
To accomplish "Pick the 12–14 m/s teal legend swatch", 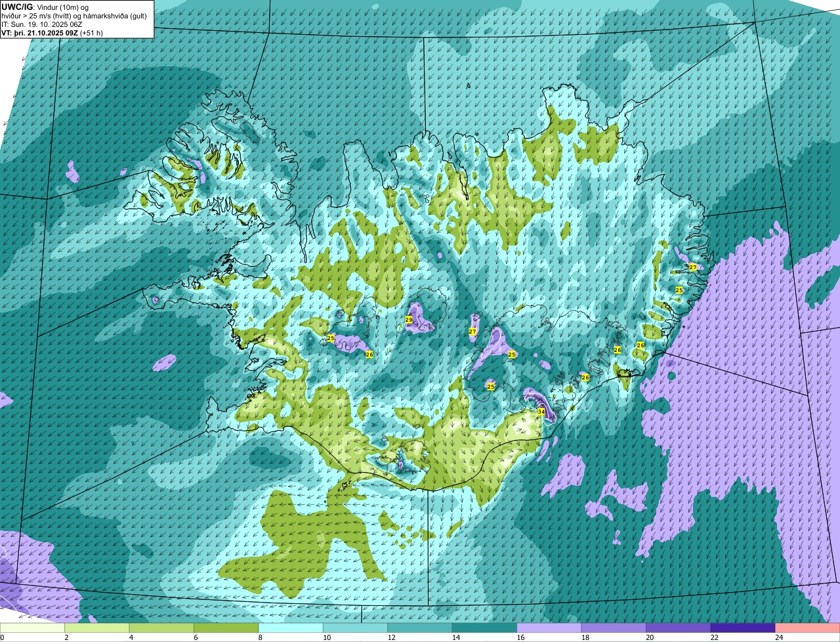I will click(420, 628).
